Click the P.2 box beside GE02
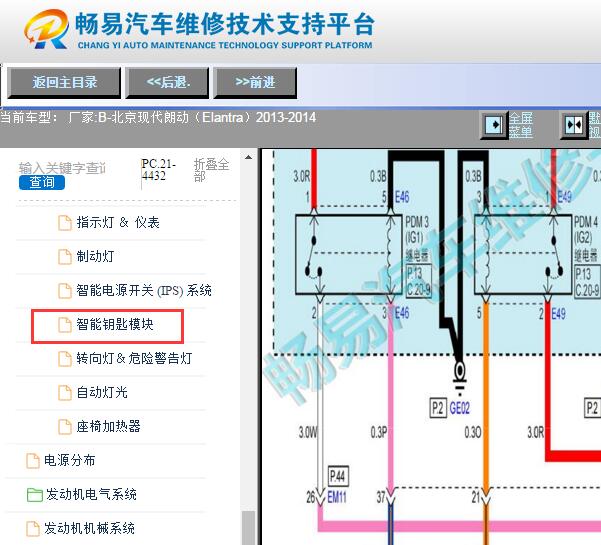The image size is (601, 545). tap(438, 408)
